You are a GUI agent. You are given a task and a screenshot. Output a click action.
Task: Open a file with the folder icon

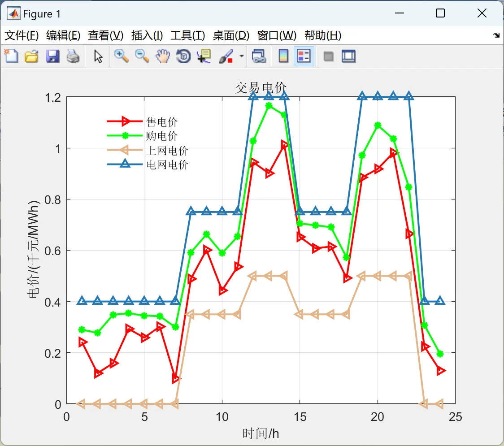[x=31, y=56]
